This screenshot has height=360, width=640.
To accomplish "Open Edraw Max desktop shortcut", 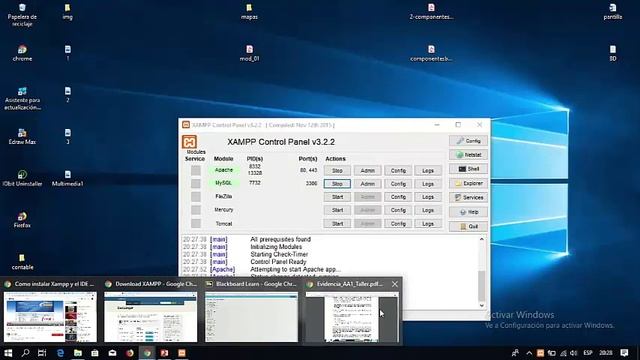I will (22, 137).
